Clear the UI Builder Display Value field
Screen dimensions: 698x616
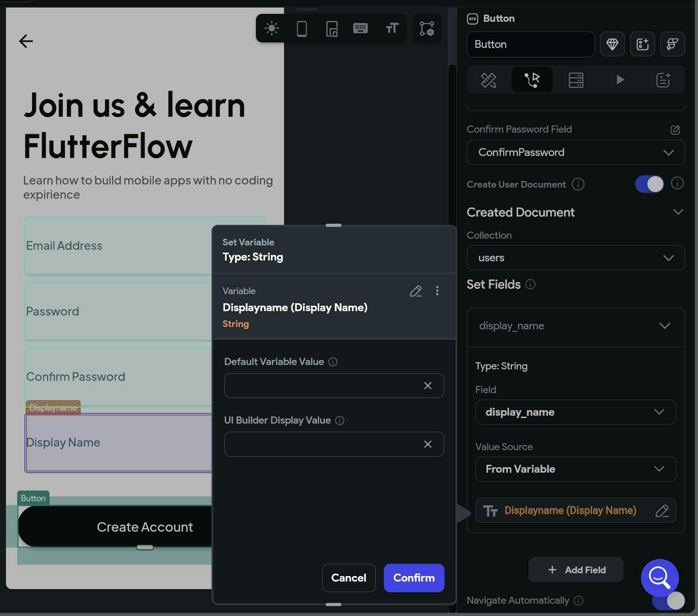point(428,444)
